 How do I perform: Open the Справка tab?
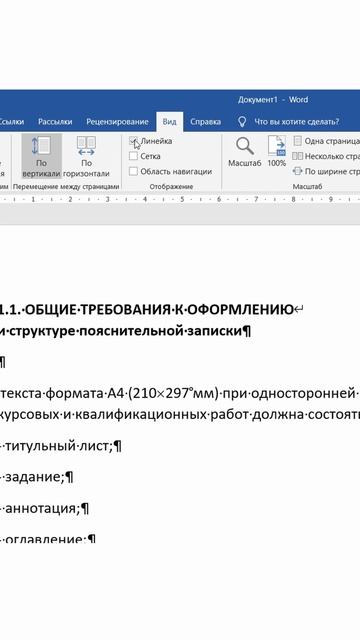(205, 122)
